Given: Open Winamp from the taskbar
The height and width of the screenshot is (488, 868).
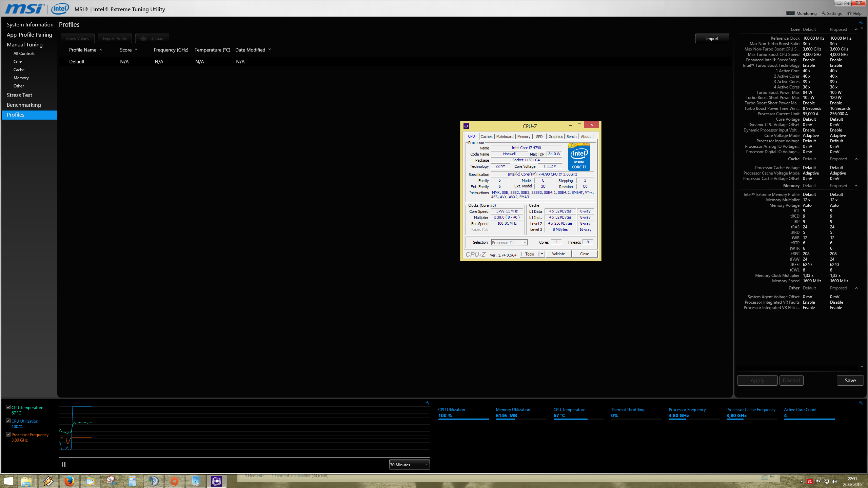Looking at the screenshot, I should pyautogui.click(x=48, y=481).
